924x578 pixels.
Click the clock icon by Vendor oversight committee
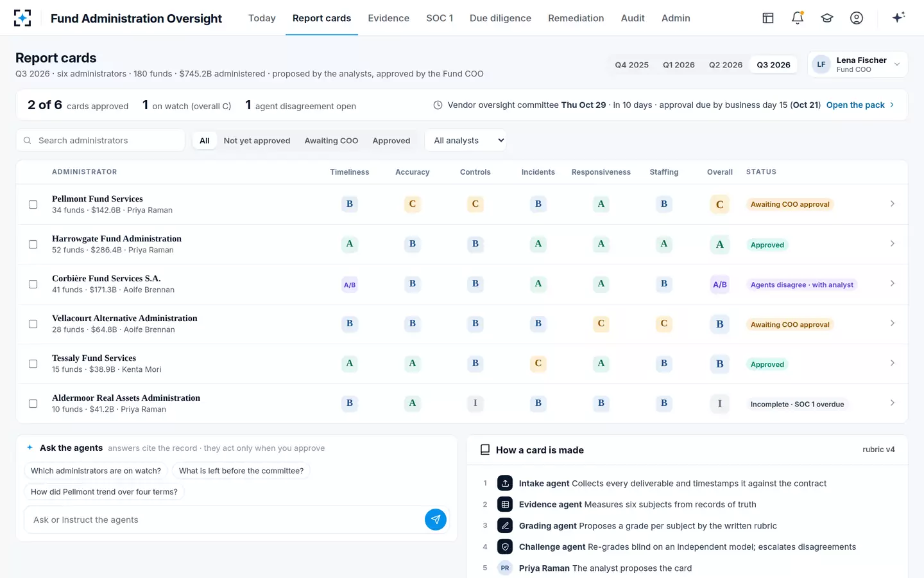tap(438, 105)
